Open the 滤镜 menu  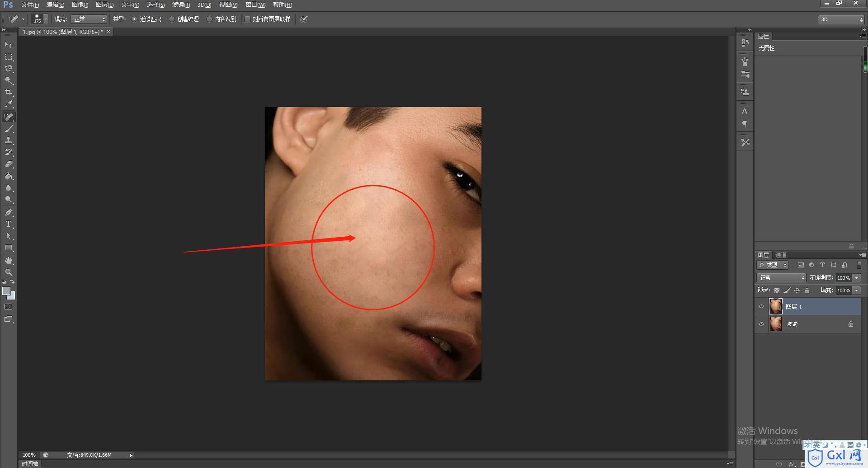coord(181,5)
